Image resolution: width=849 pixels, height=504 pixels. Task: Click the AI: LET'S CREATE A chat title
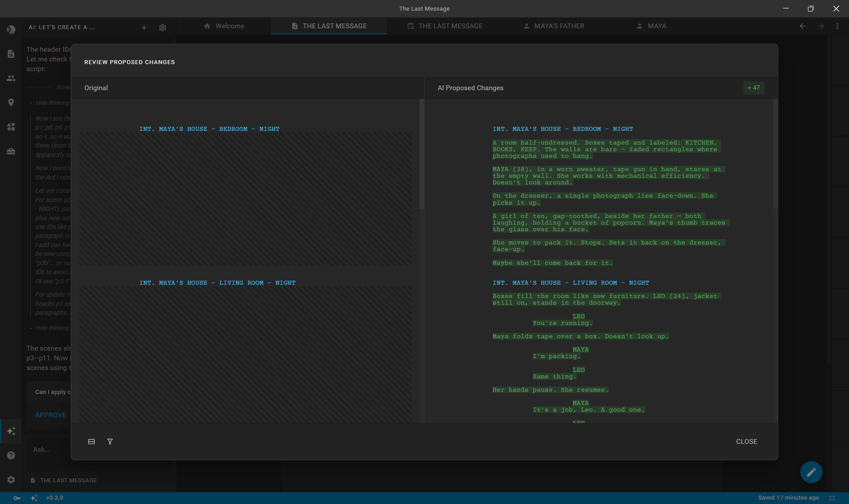click(62, 27)
